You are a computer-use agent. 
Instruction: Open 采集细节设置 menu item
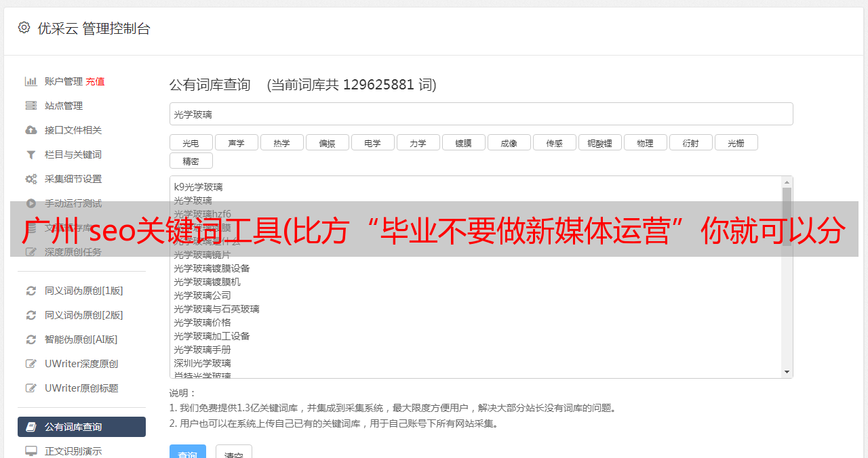point(73,179)
